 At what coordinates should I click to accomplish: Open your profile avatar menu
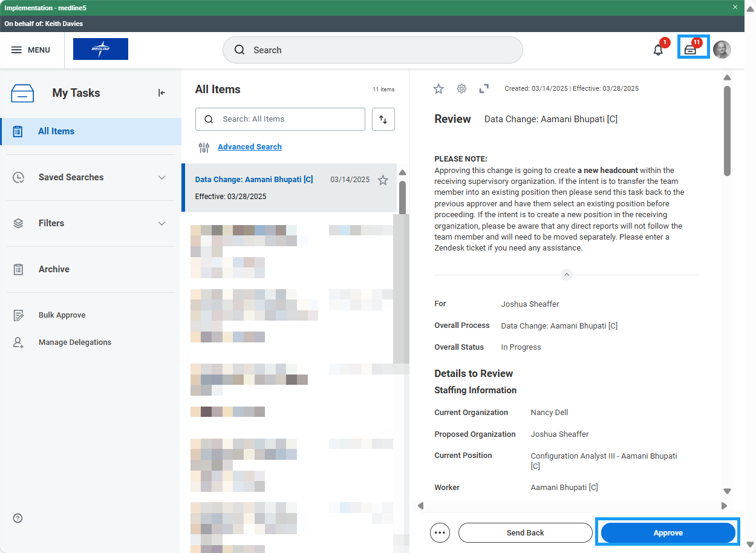tap(722, 50)
